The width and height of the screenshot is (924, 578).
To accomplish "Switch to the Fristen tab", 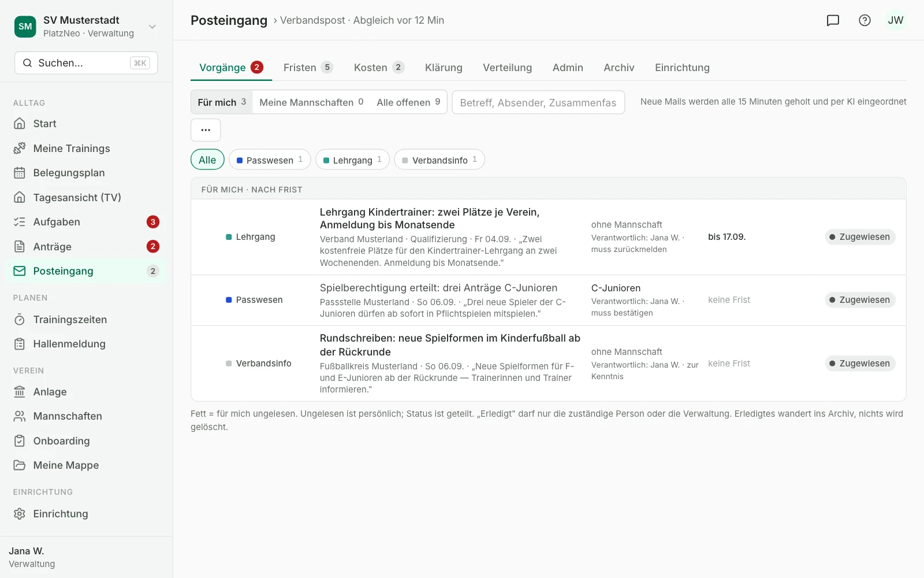I will tap(308, 68).
